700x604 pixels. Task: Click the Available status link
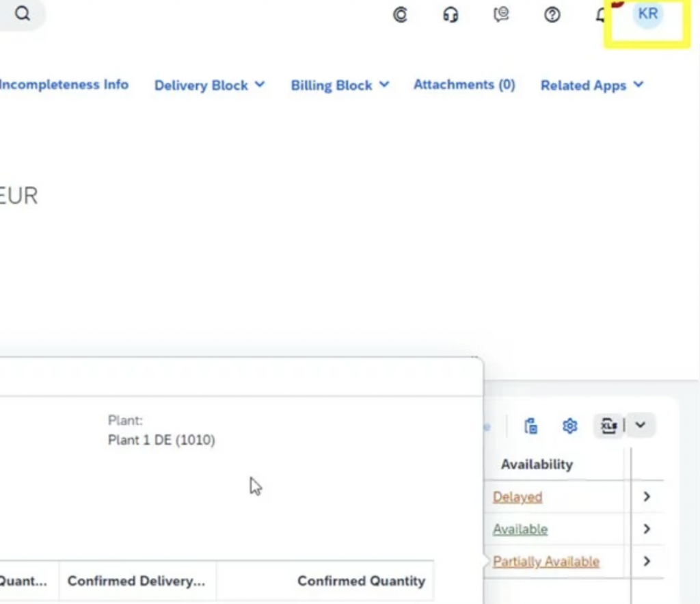pyautogui.click(x=520, y=529)
